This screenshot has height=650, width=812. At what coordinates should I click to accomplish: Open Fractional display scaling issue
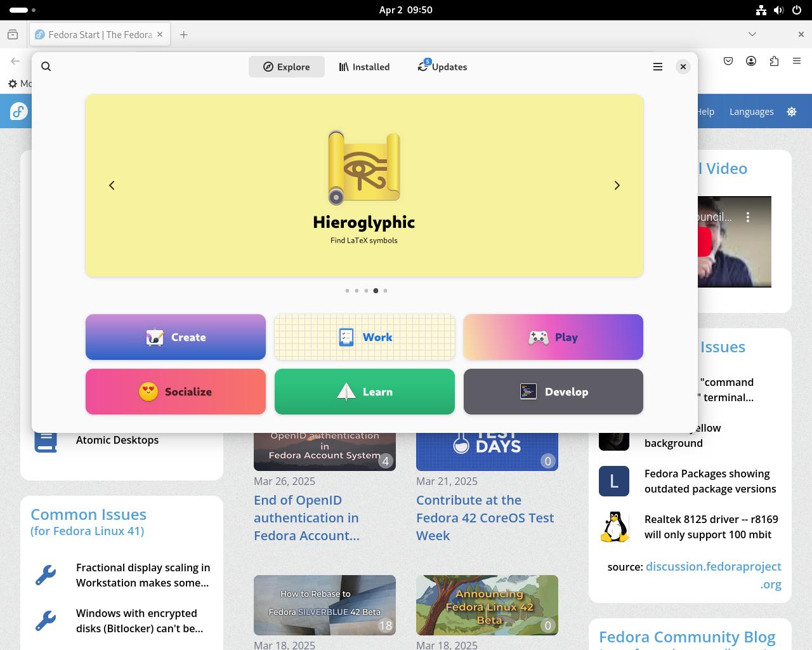coord(143,575)
